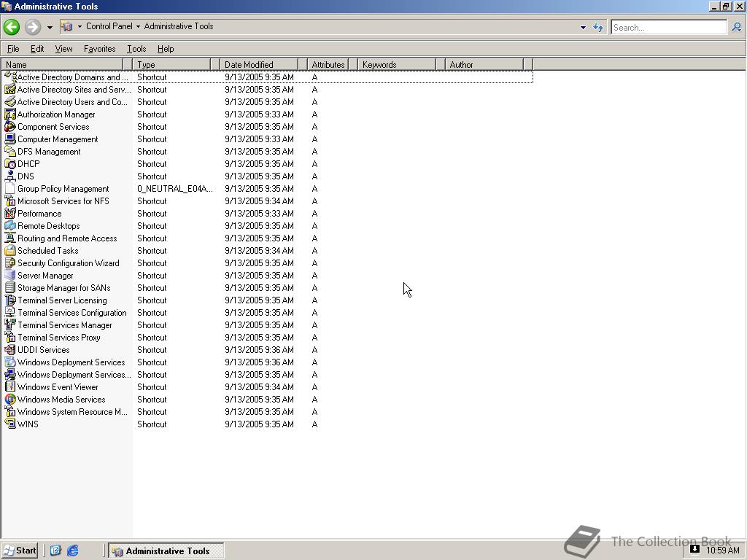Open the Type column filter dropdown
This screenshot has width=747, height=560.
[215, 64]
